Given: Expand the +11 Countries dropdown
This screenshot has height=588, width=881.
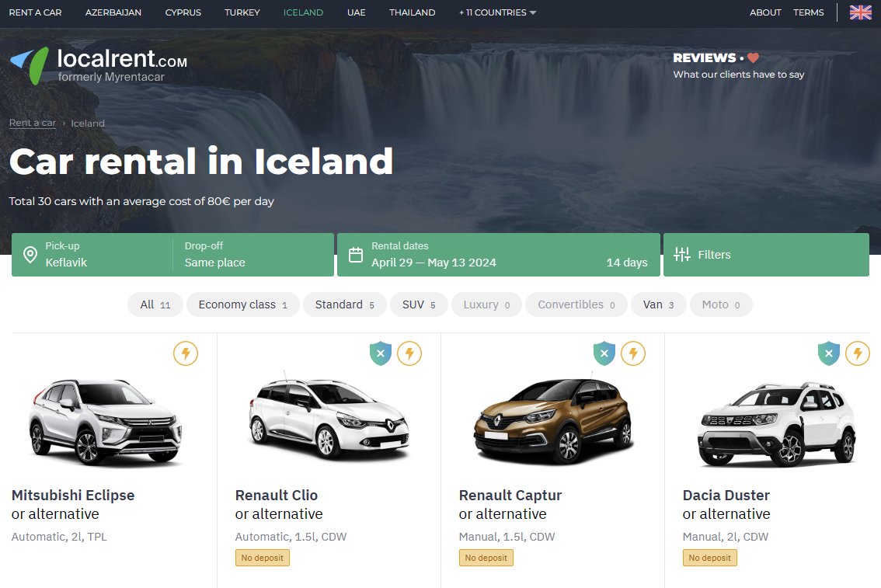Looking at the screenshot, I should pos(497,12).
